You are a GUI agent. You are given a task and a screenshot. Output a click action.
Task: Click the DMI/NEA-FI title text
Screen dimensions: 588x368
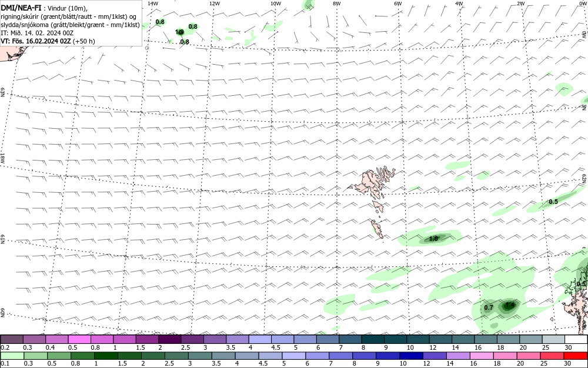21,8
